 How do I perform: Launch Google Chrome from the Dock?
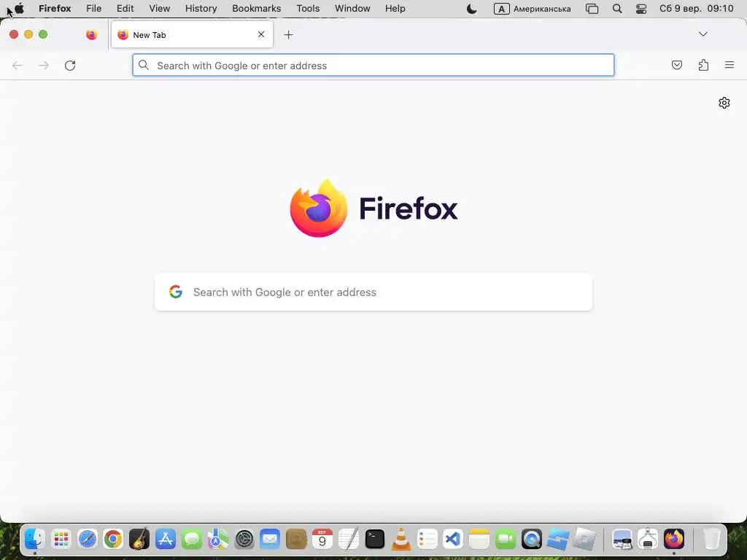click(113, 540)
